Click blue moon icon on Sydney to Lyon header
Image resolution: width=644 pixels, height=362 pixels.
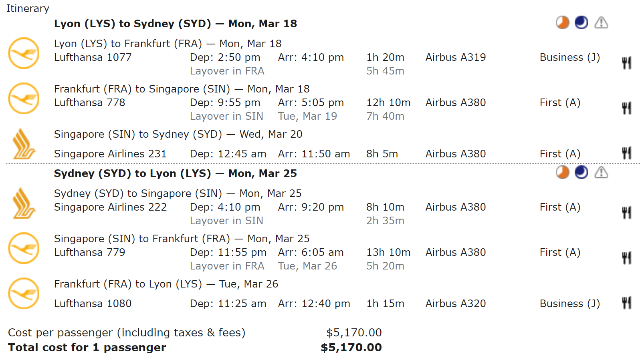coord(581,173)
